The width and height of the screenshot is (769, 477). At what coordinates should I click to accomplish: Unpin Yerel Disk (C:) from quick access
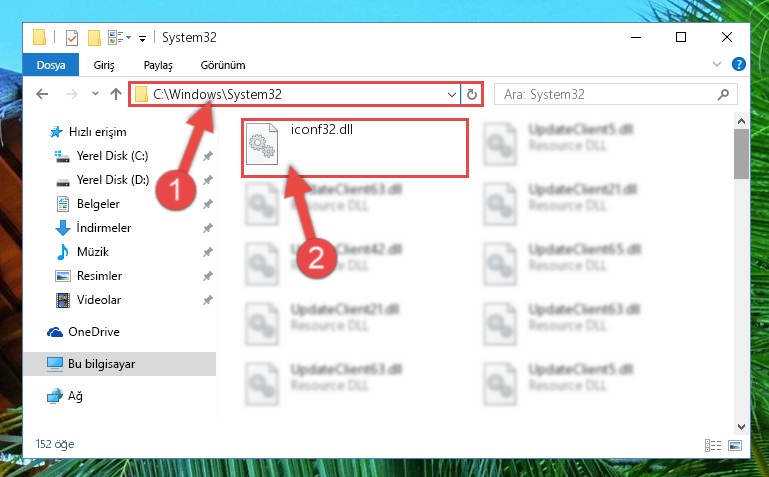207,156
